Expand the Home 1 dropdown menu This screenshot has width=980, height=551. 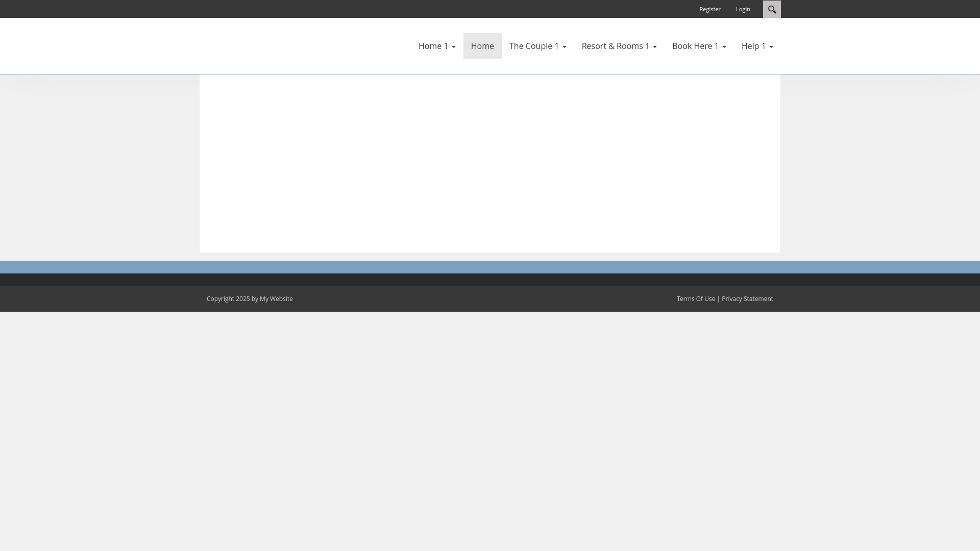coord(437,46)
